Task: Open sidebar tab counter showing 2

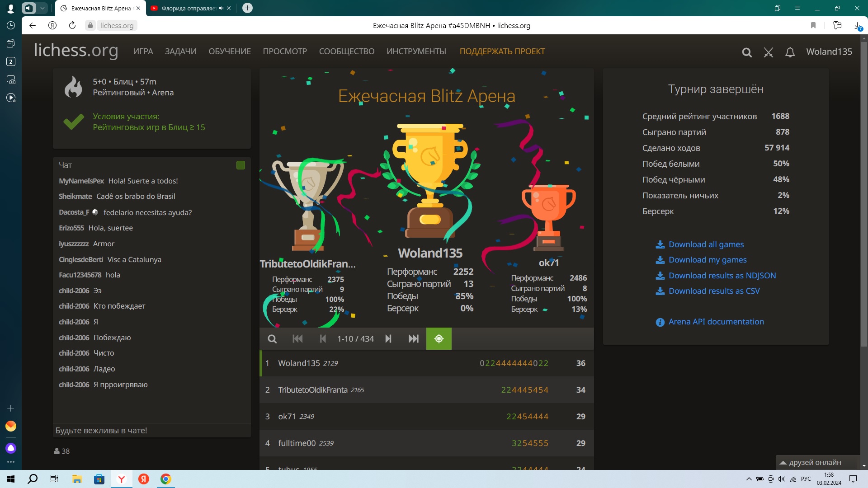Action: [11, 62]
